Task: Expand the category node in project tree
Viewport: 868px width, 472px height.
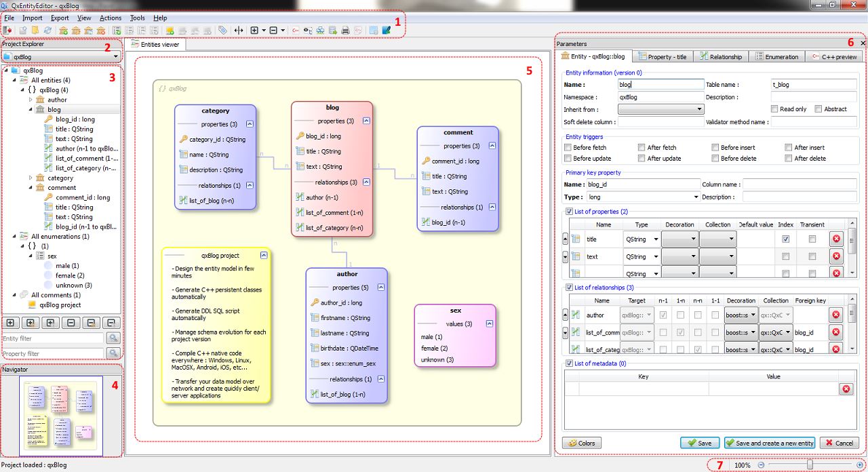Action: 31,178
